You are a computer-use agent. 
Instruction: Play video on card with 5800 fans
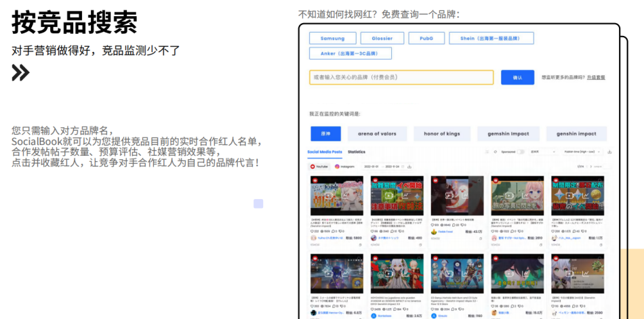tap(330, 196)
